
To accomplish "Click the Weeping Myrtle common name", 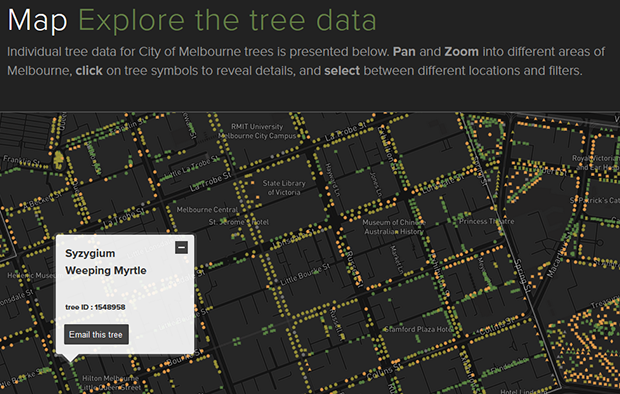I will [x=106, y=271].
